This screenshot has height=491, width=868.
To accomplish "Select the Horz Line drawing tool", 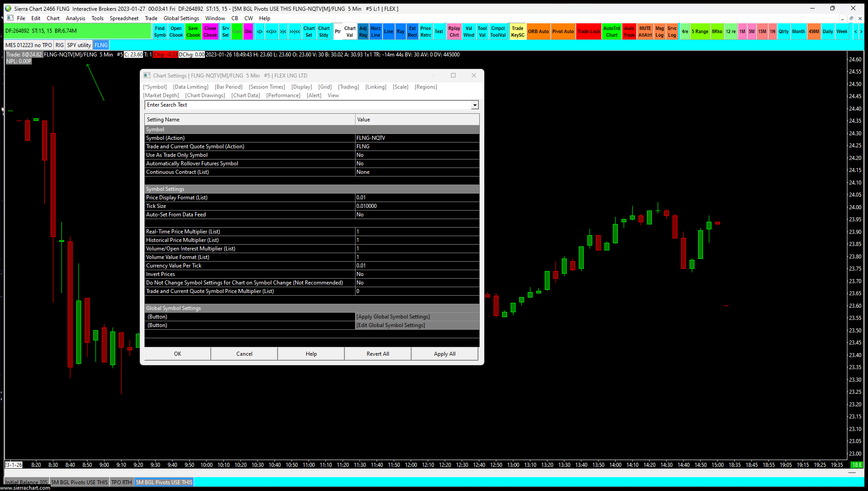I will coord(376,31).
